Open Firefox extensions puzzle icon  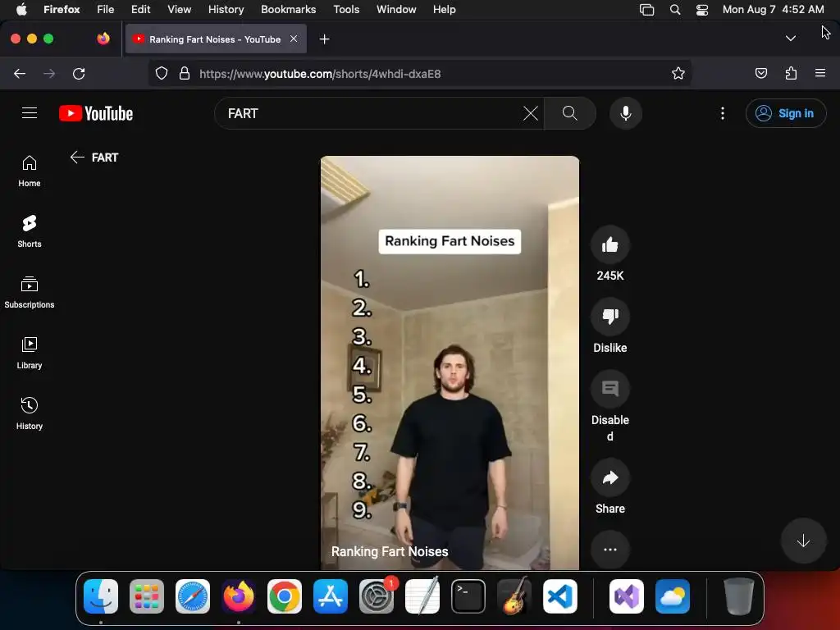(791, 73)
